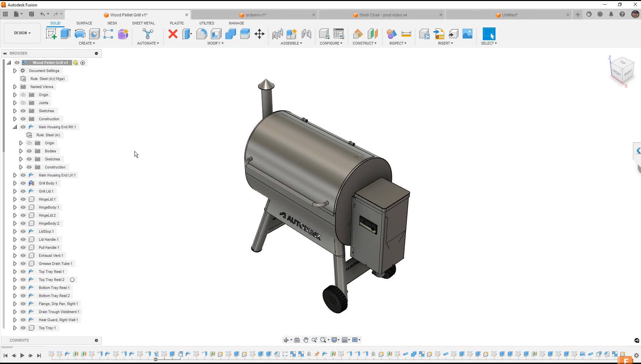Open the Shell Chair - post video v4 tab
This screenshot has height=364, width=641.
point(382,15)
